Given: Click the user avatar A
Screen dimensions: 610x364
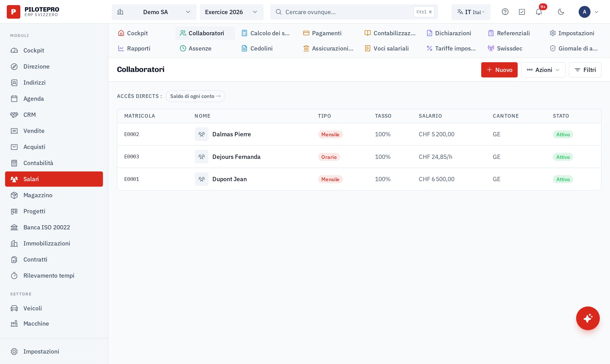Looking at the screenshot, I should [584, 12].
